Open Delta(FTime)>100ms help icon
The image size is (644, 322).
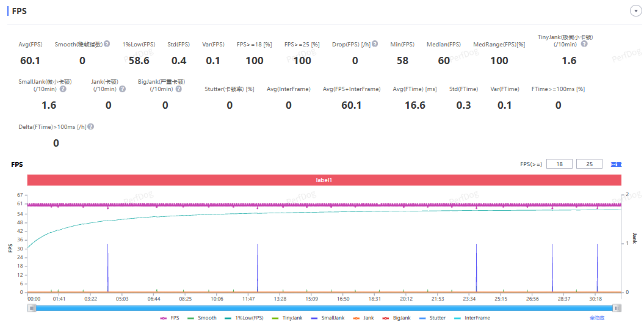coord(91,126)
